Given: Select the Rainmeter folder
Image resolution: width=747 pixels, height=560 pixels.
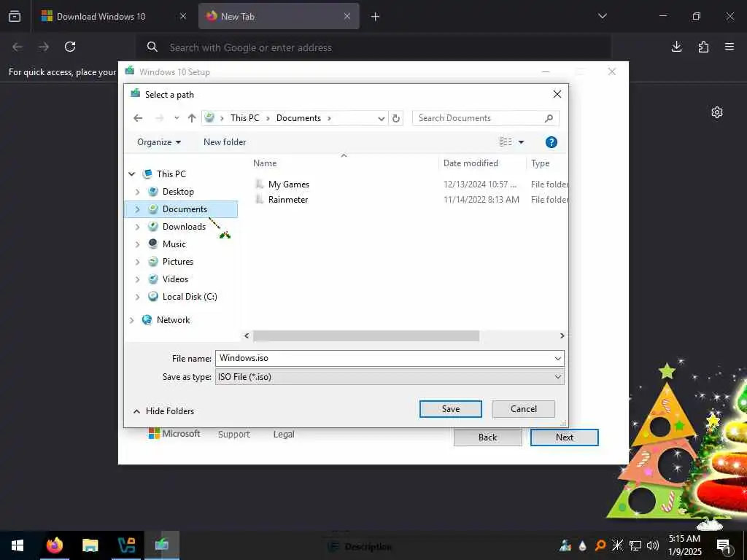Looking at the screenshot, I should (x=287, y=200).
